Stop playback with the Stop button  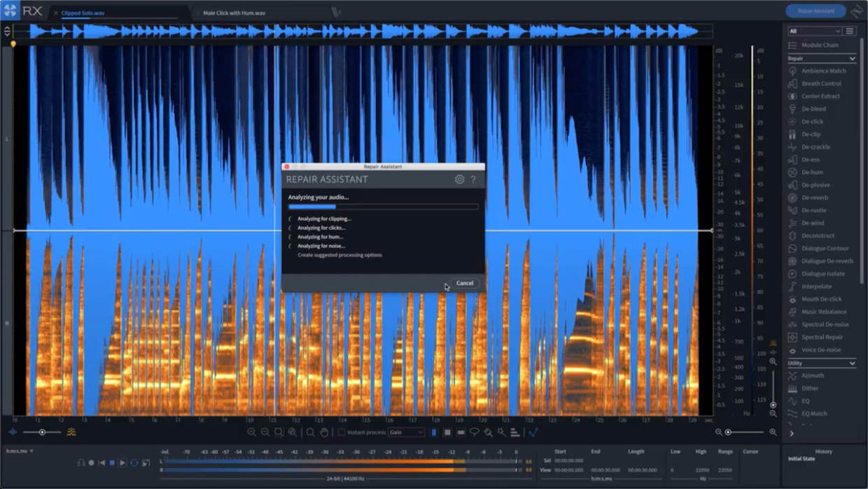click(112, 462)
